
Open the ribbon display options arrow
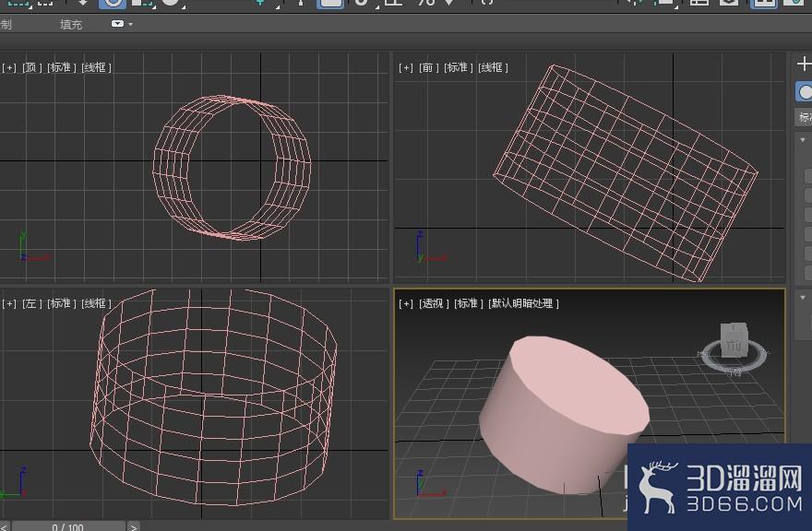click(130, 24)
